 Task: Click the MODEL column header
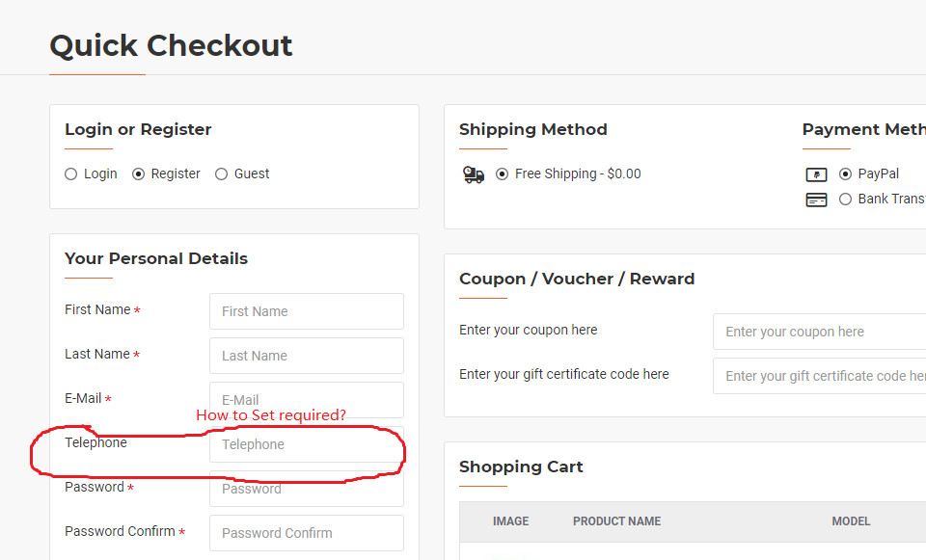pyautogui.click(x=851, y=521)
